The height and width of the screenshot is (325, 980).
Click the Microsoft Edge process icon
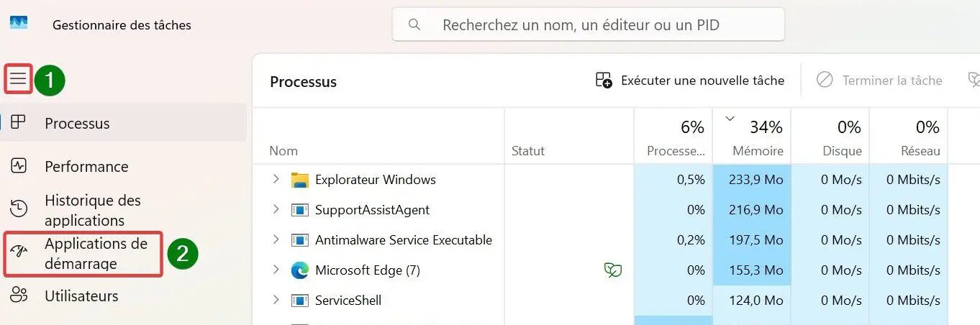299,270
